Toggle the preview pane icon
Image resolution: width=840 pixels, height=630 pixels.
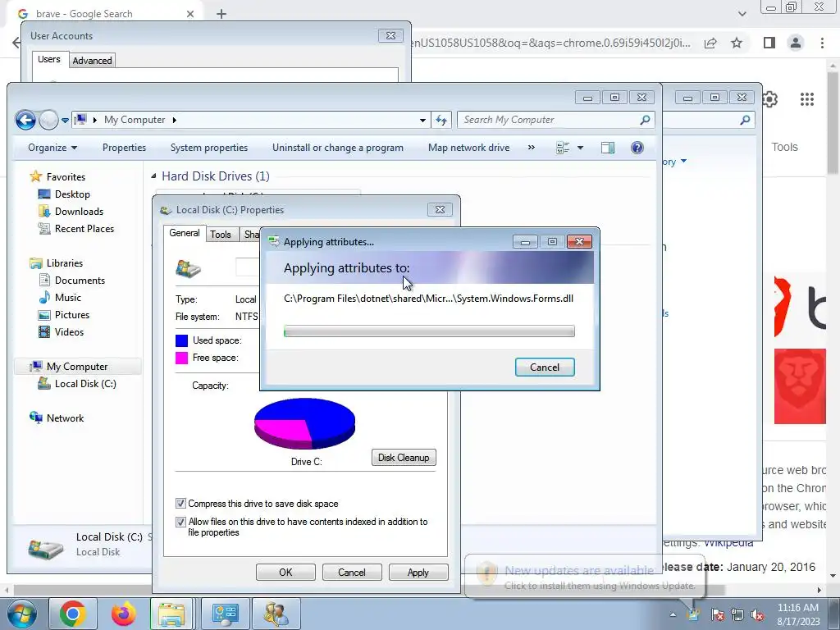608,148
